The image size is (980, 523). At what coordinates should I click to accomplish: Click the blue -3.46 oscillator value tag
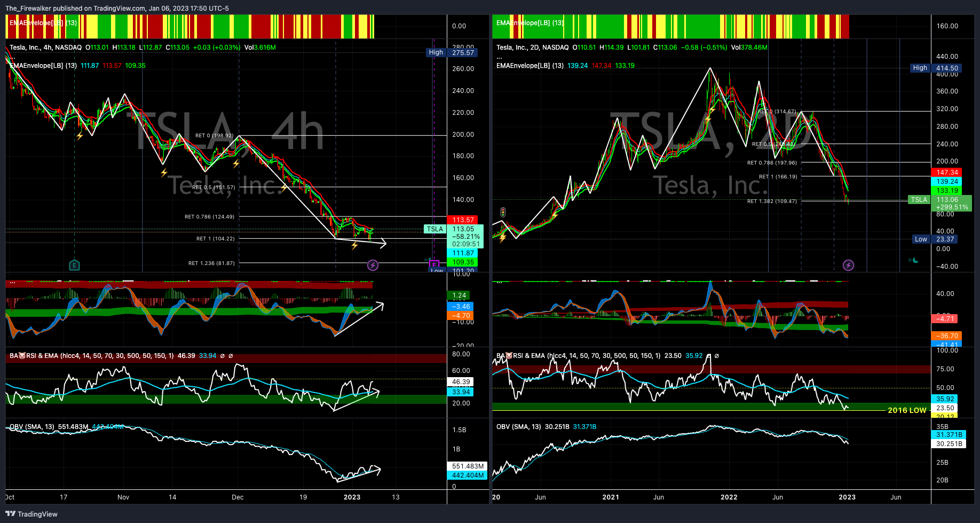[461, 307]
